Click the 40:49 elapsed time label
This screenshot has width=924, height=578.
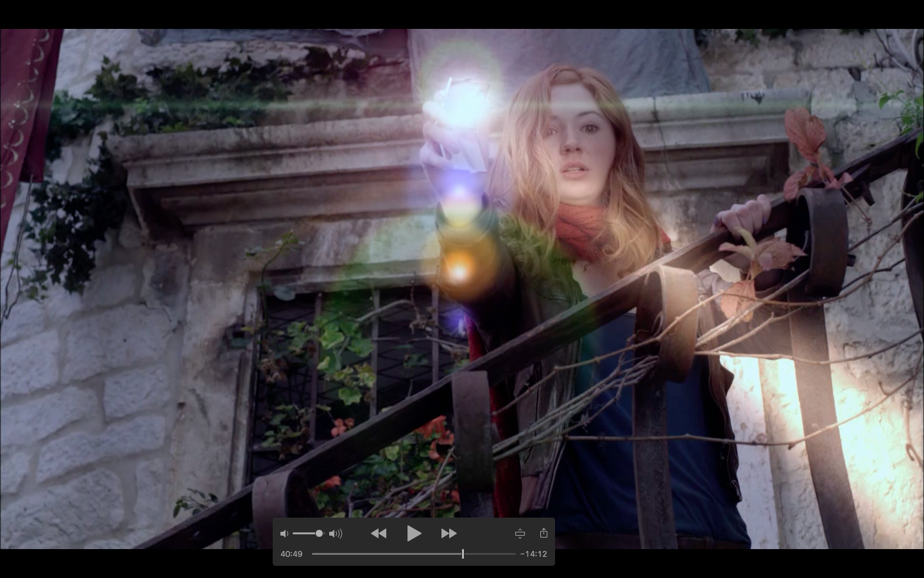(291, 554)
